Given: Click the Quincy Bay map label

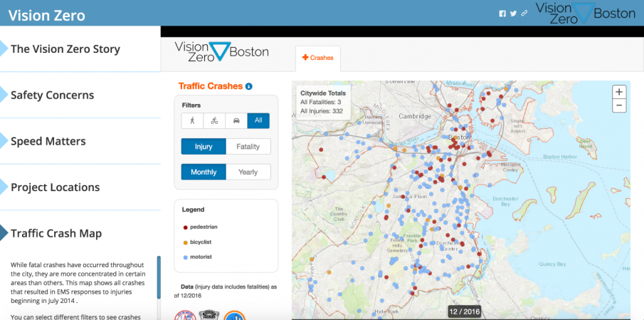Looking at the screenshot, I should pyautogui.click(x=553, y=264).
